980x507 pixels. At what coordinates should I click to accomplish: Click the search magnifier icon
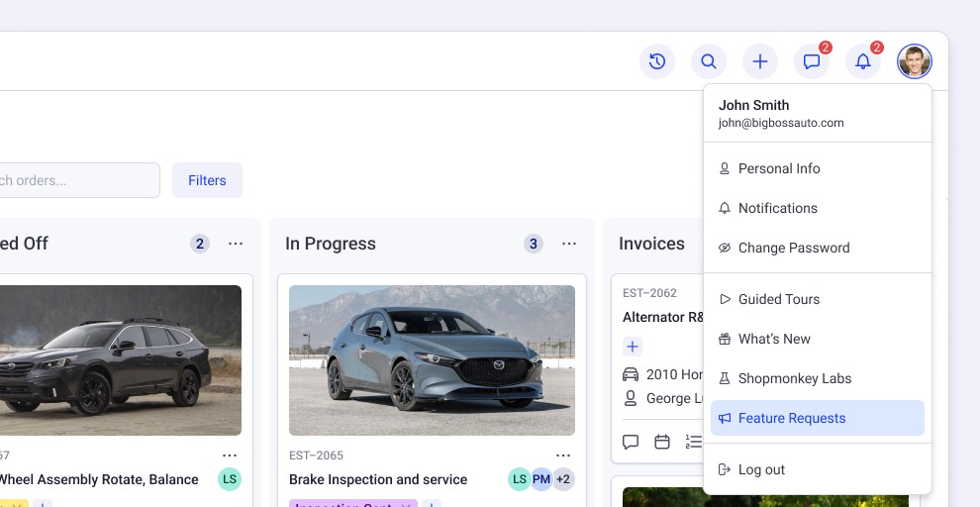click(708, 61)
